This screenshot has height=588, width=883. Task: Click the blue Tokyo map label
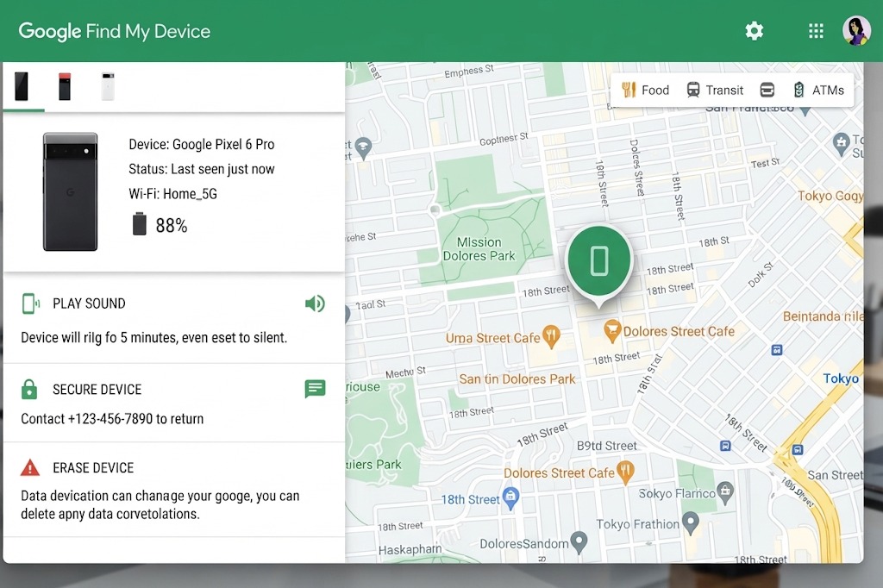point(841,378)
